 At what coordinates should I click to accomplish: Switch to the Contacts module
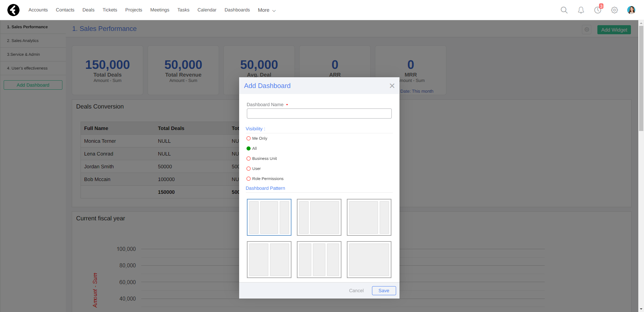coord(65,10)
